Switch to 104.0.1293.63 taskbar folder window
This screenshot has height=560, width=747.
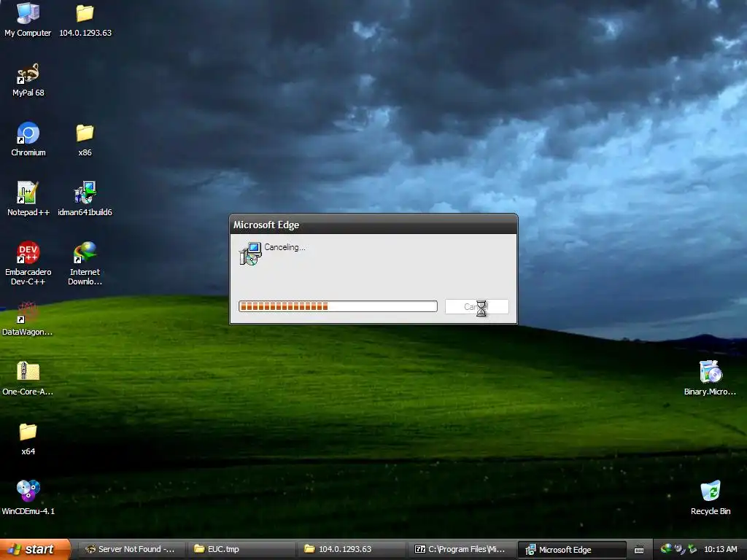351,550
